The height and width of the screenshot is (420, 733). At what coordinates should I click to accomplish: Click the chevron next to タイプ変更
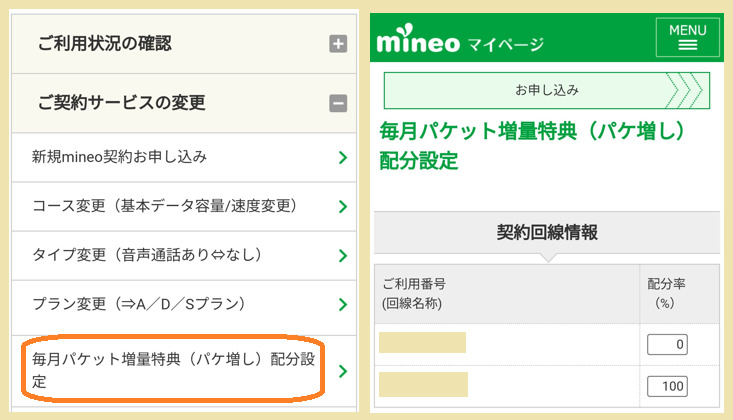[x=342, y=255]
